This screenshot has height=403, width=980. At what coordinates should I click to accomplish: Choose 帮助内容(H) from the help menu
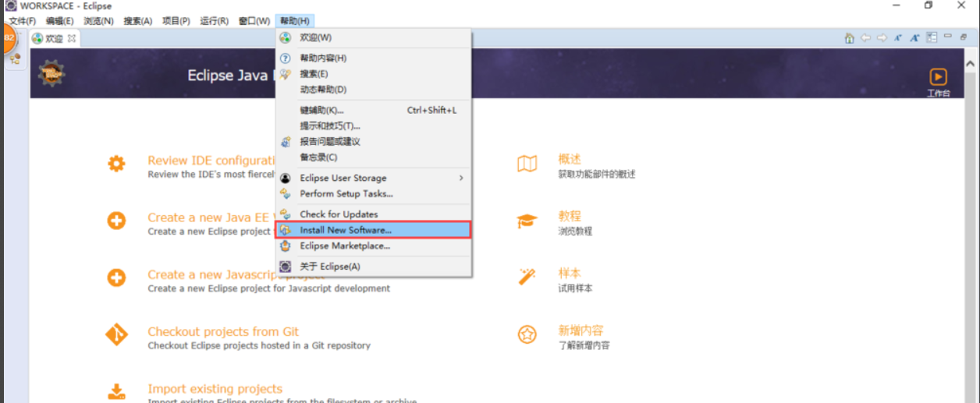coord(373,58)
